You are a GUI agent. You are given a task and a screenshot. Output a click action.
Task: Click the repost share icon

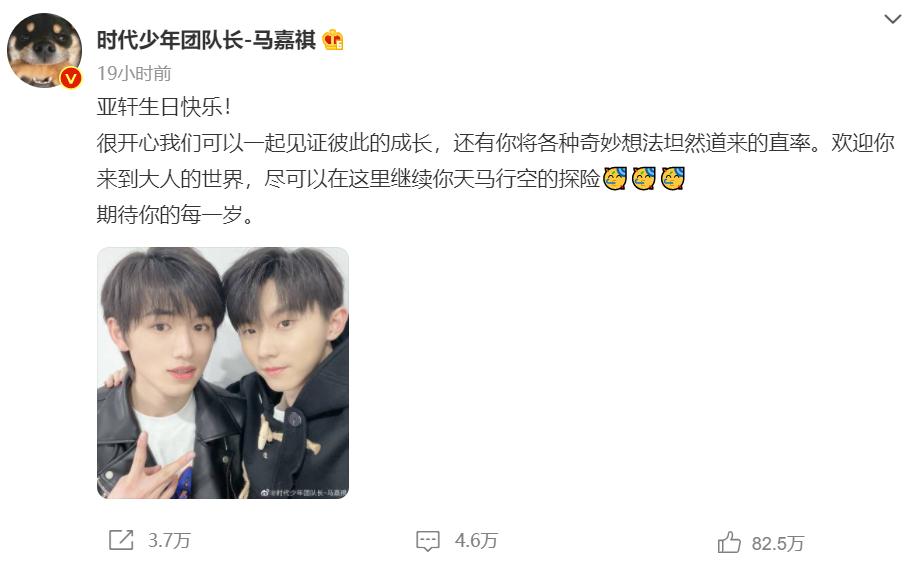coord(121,540)
